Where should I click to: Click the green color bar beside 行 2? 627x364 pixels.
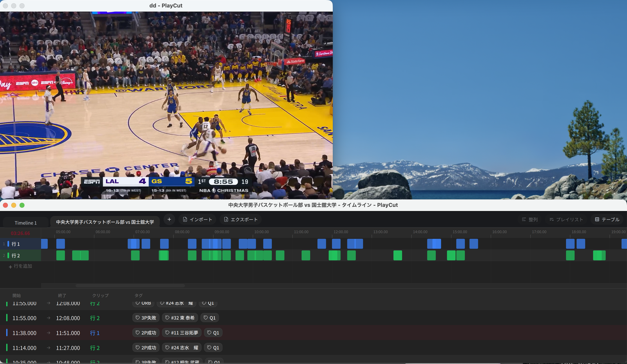point(8,256)
